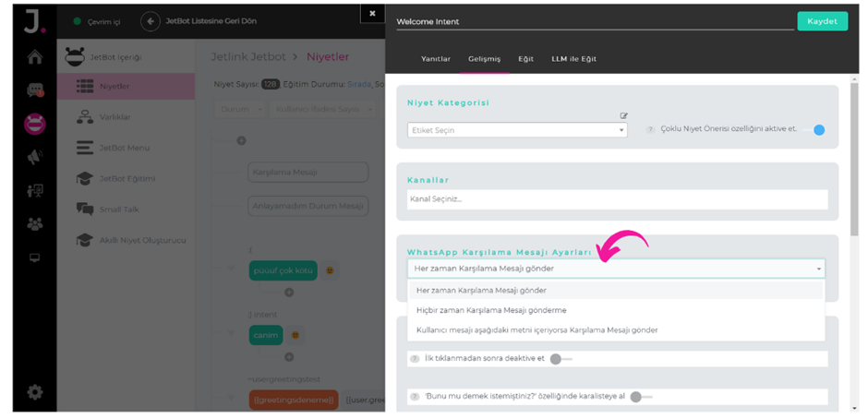Screen dimensions: 868x419
Task: Click the Jetlink J logo
Action: click(34, 23)
